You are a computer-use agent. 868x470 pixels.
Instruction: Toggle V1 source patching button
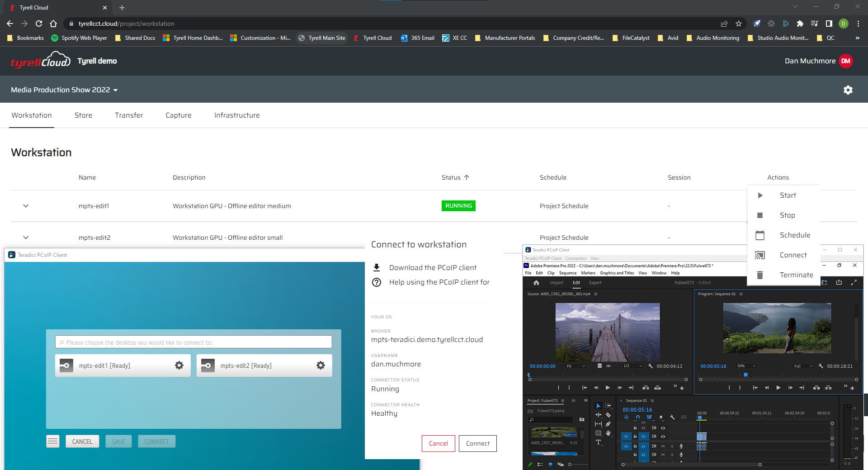(x=626, y=437)
